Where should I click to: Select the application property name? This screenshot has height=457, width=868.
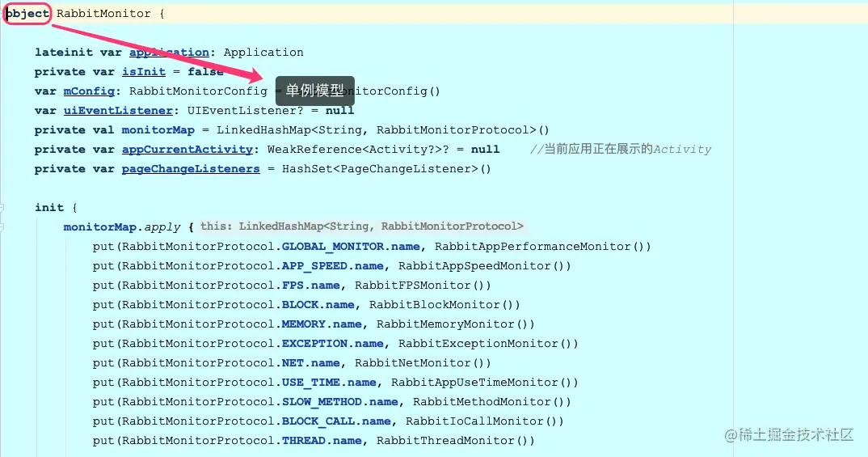pyautogui.click(x=169, y=52)
